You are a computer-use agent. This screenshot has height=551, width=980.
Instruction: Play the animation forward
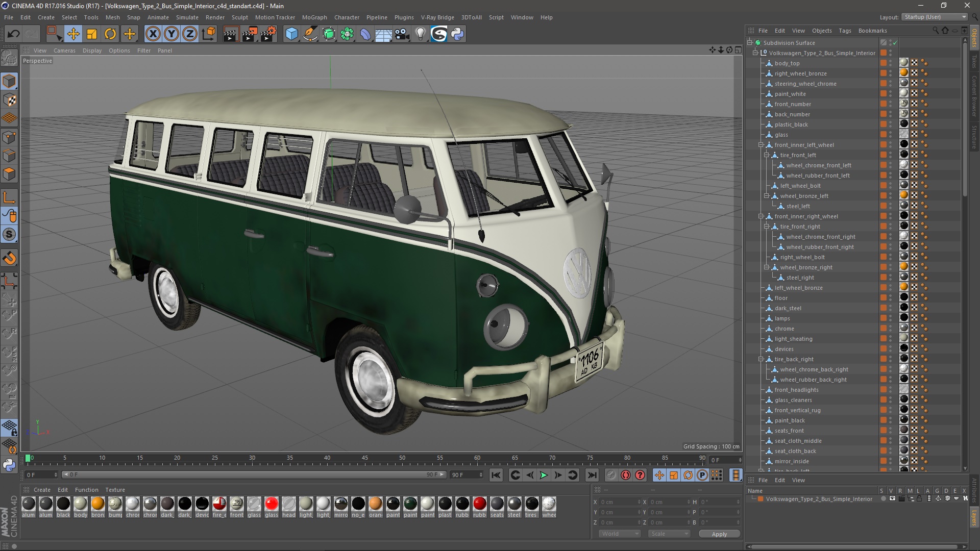coord(544,475)
